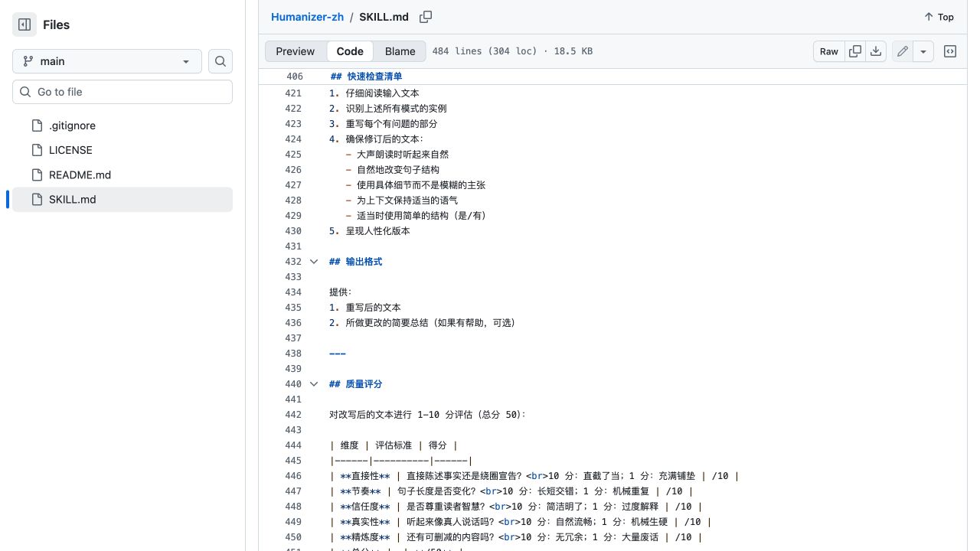Image resolution: width=980 pixels, height=551 pixels.
Task: Switch to Code view
Action: [x=350, y=51]
